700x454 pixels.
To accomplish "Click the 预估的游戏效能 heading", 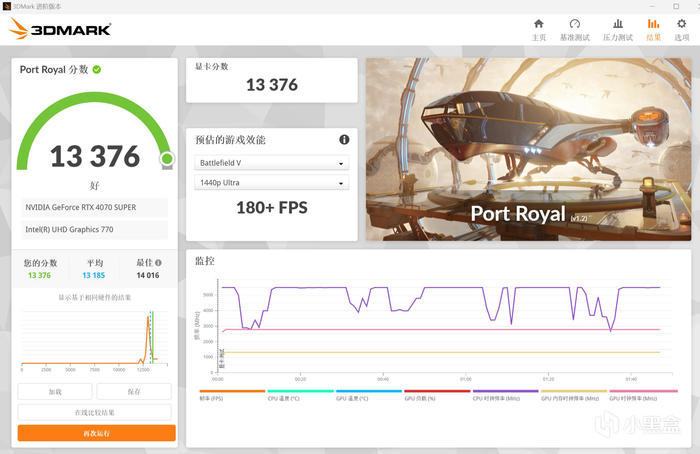I will pos(230,140).
